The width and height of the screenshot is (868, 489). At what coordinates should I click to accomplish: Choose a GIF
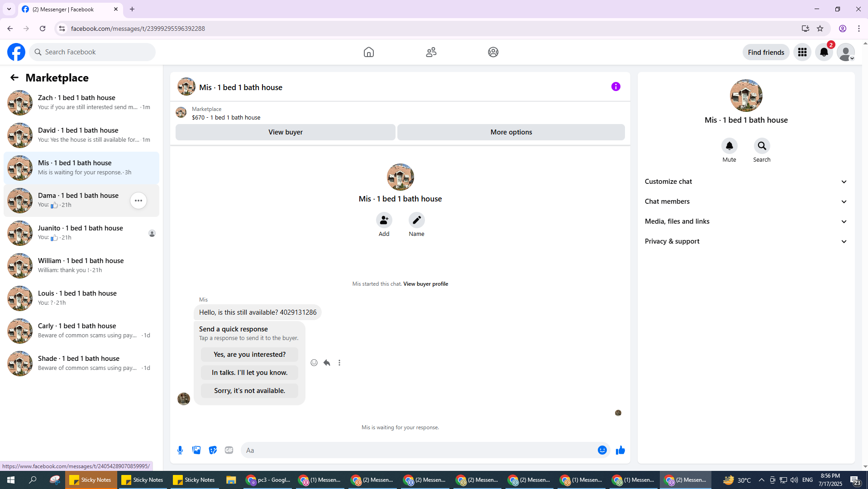[x=229, y=450]
